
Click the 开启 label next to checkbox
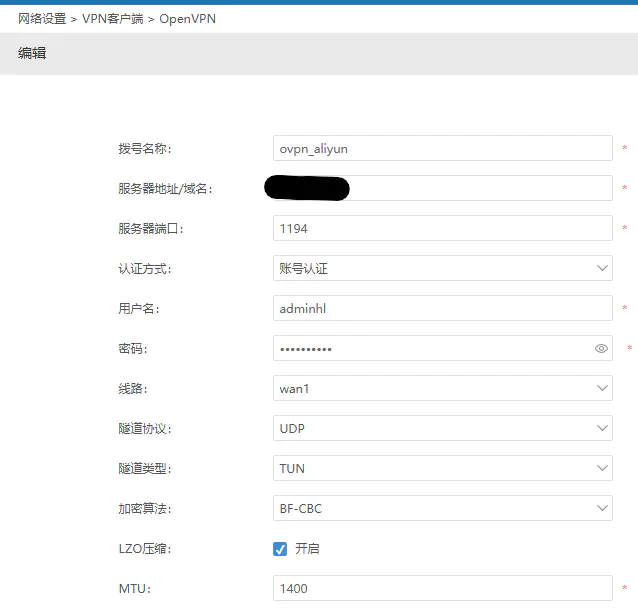pos(307,549)
